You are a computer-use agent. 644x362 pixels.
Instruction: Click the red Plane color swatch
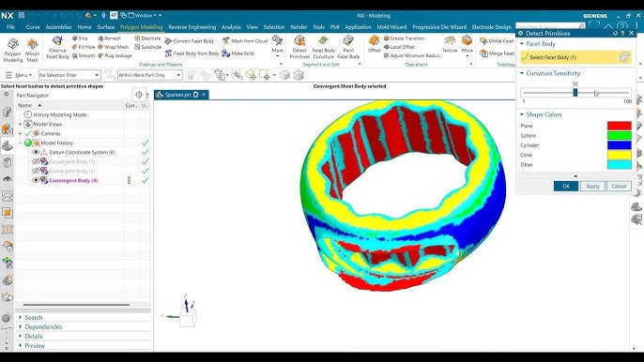click(x=619, y=126)
